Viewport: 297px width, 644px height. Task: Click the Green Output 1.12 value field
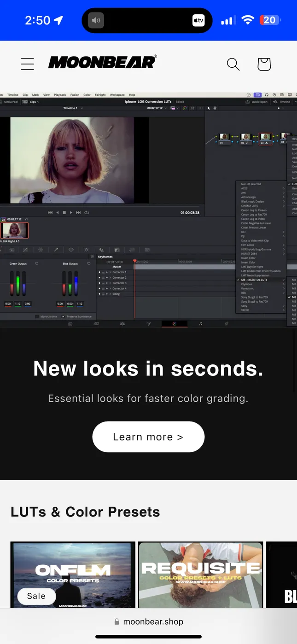[x=18, y=304]
